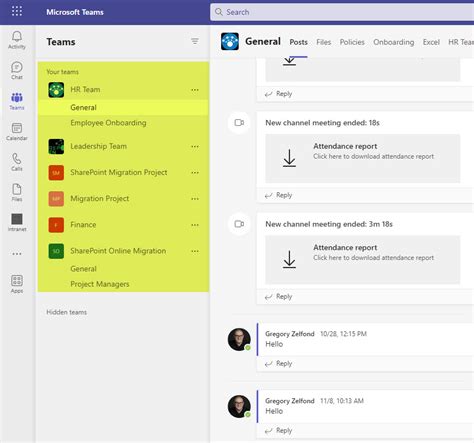474x443 pixels.
Task: Click 'New channel meeting ended: 3m 18s' title
Action: point(329,224)
